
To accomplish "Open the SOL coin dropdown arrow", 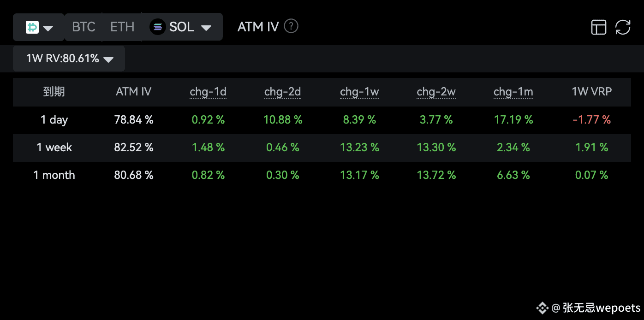I will coord(206,28).
